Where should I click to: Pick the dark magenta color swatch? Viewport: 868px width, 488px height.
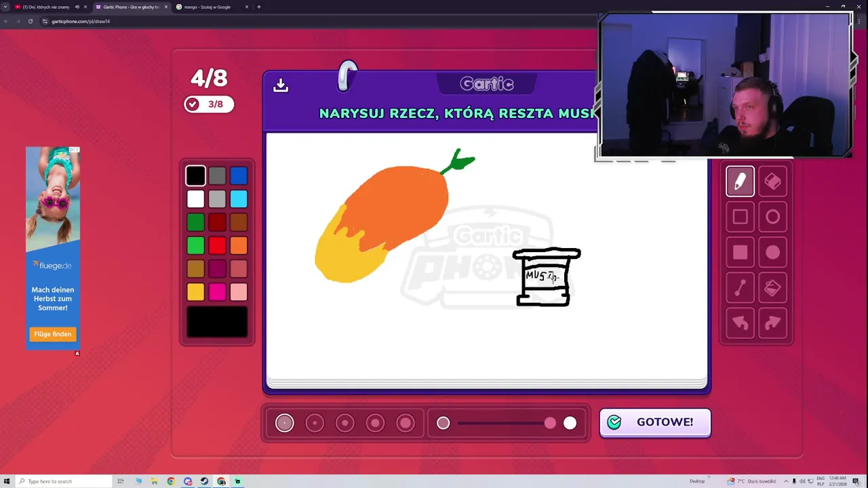pos(217,268)
